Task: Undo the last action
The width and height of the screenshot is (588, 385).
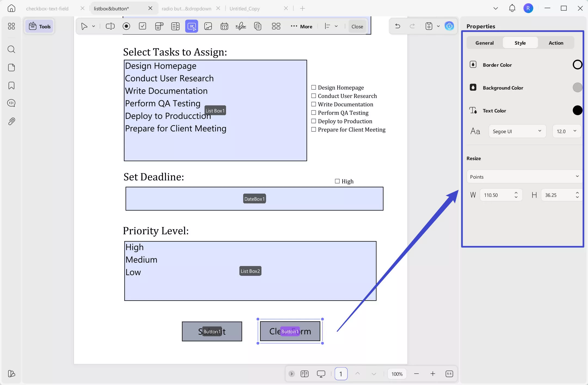Action: 398,26
